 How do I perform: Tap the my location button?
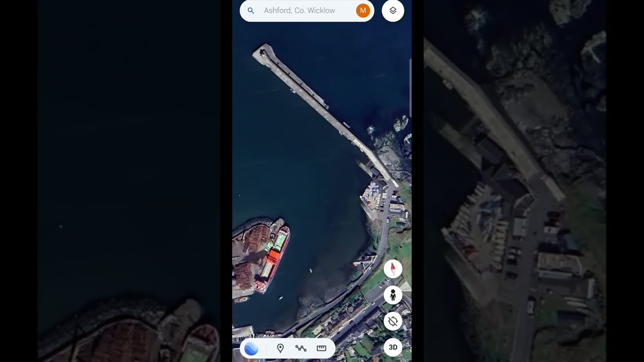click(393, 321)
